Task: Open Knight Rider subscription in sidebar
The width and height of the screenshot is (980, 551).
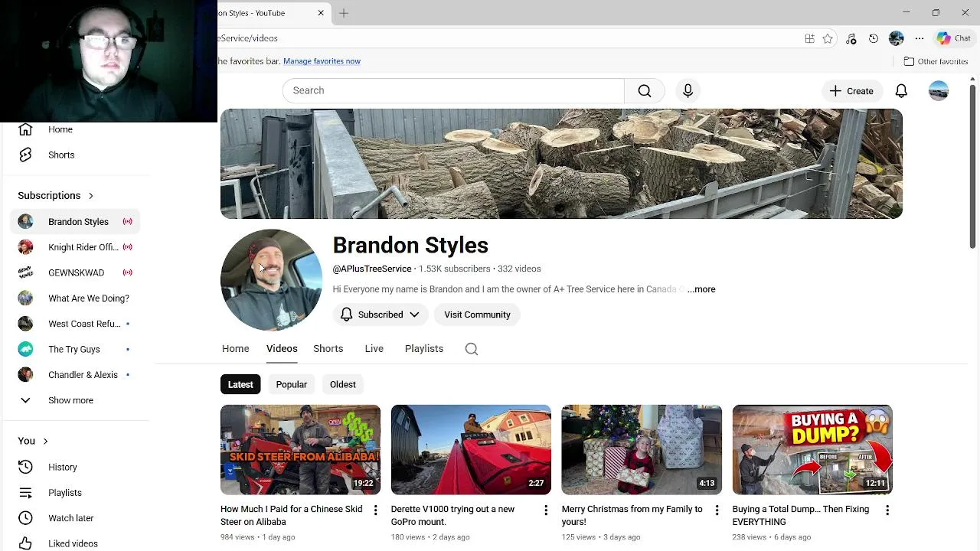Action: tap(75, 247)
